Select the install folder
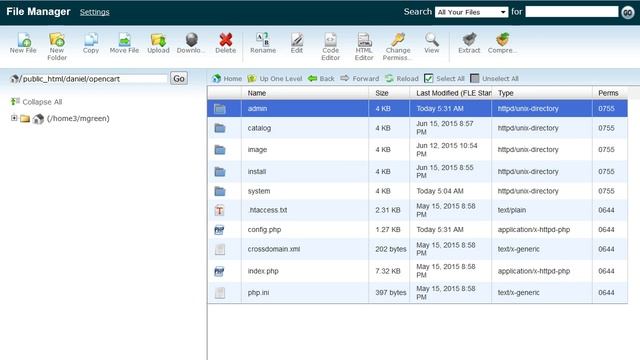The height and width of the screenshot is (360, 640). click(x=418, y=171)
